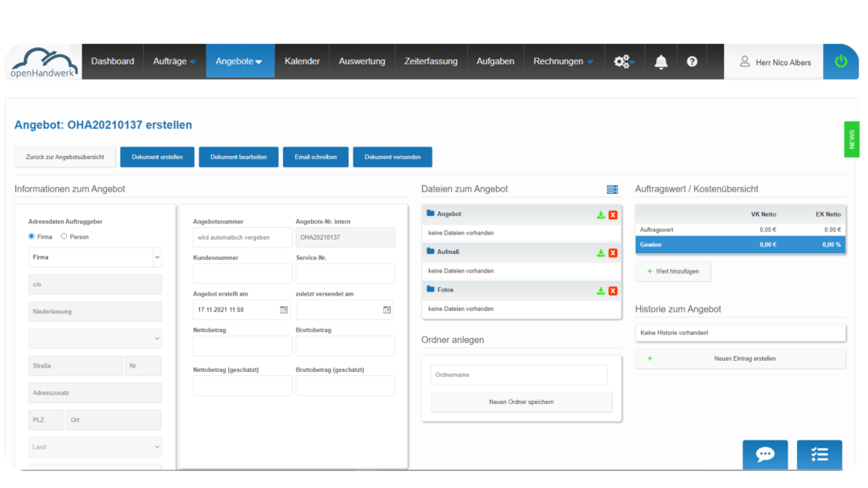Open the Kalender menu item
The width and height of the screenshot is (868, 488).
pyautogui.click(x=302, y=62)
